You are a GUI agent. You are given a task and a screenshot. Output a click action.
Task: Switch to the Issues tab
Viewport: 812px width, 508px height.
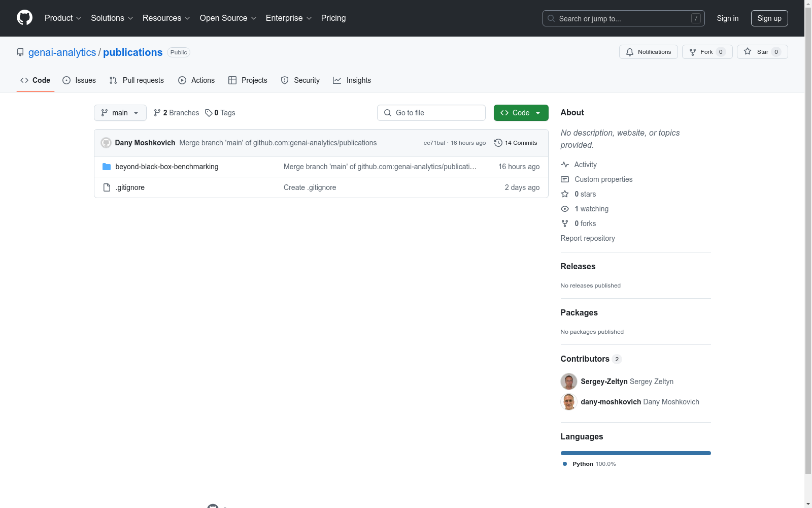(x=79, y=80)
